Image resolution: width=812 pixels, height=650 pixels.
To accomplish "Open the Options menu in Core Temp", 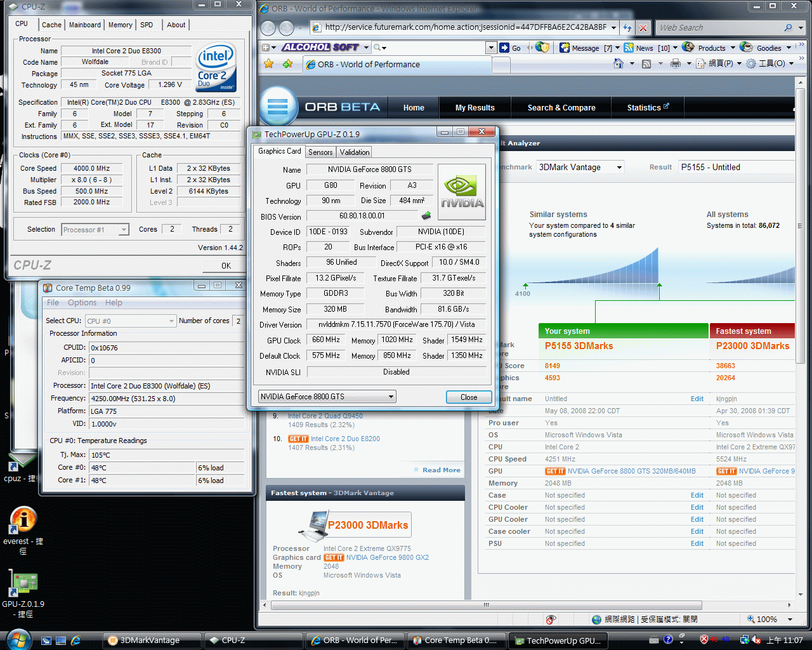I will tap(82, 303).
